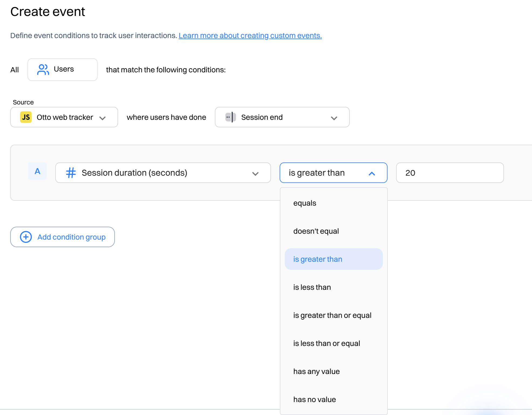Click the JS Otto web tracker icon

[26, 117]
